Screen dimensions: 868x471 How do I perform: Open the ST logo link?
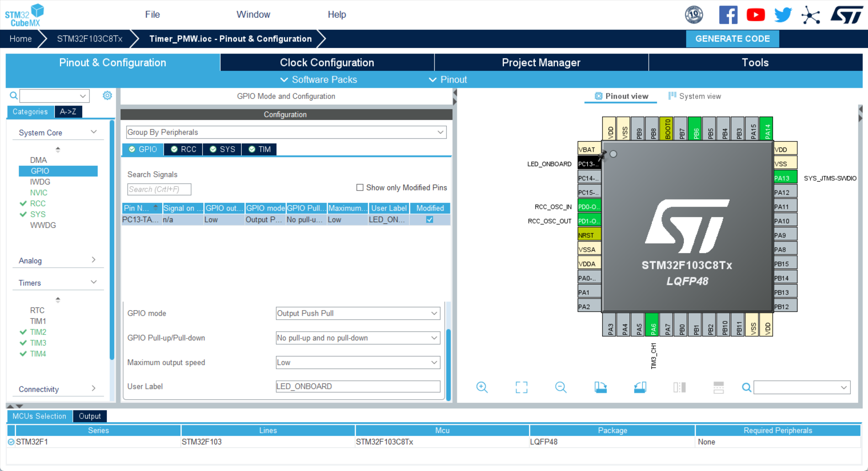(847, 15)
